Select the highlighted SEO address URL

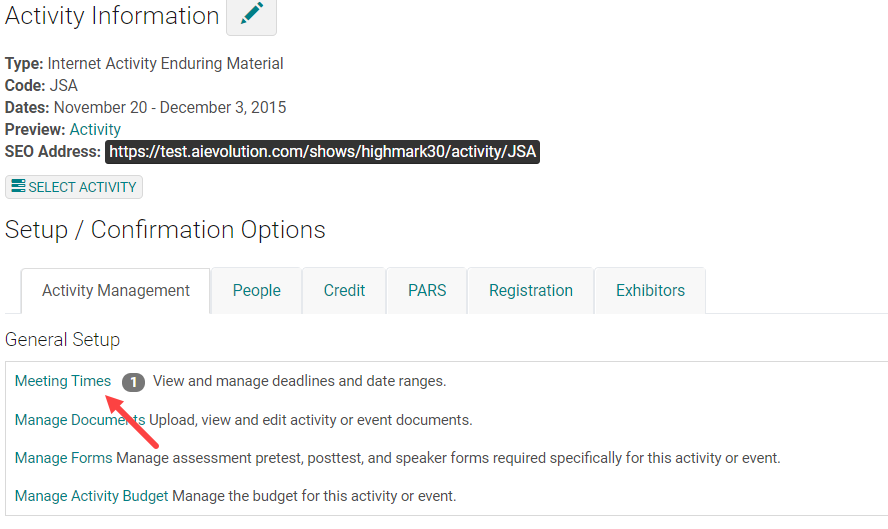322,152
